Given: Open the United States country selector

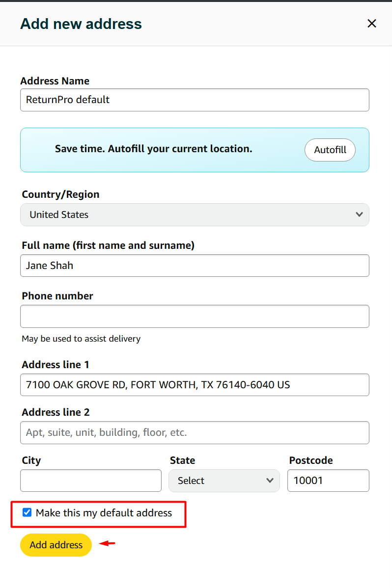Looking at the screenshot, I should coord(194,214).
